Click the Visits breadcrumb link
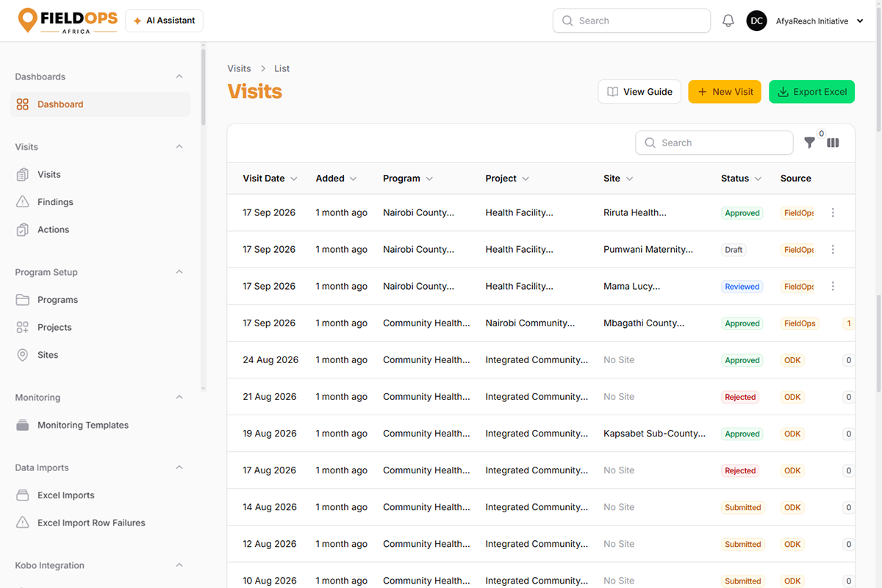Screen dimensions: 882x588 [239, 68]
